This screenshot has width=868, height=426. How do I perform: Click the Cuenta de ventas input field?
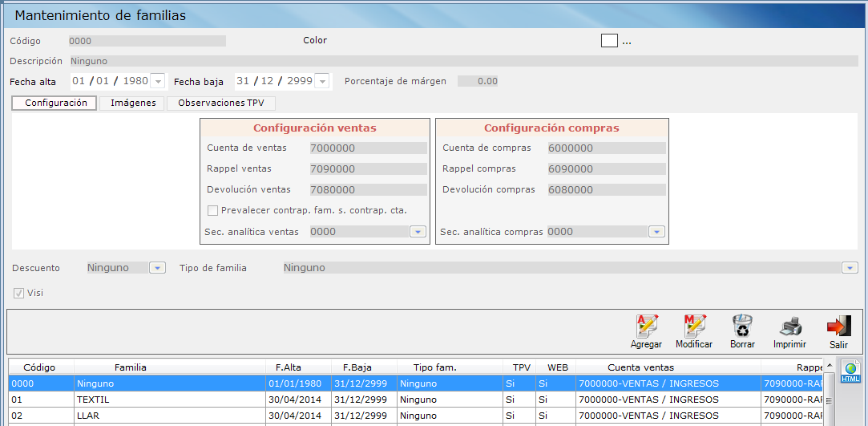(x=368, y=148)
